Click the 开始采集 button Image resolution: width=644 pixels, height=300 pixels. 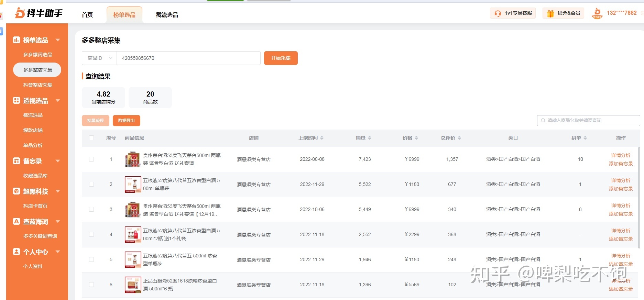pyautogui.click(x=281, y=58)
